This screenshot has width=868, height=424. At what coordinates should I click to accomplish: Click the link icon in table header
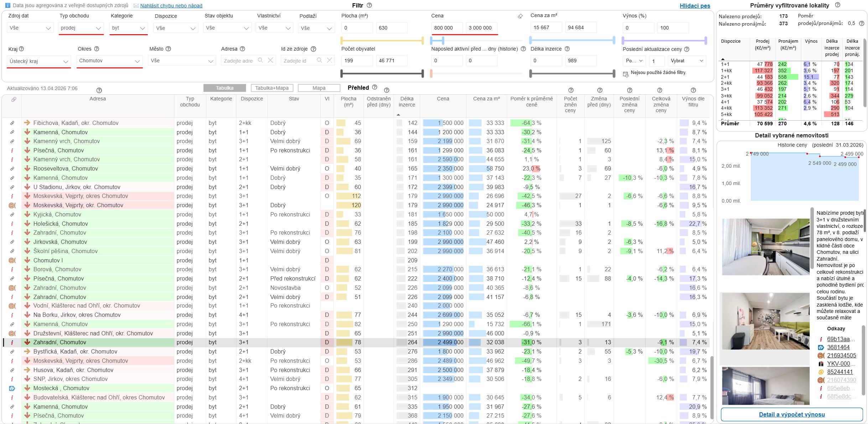click(x=14, y=99)
